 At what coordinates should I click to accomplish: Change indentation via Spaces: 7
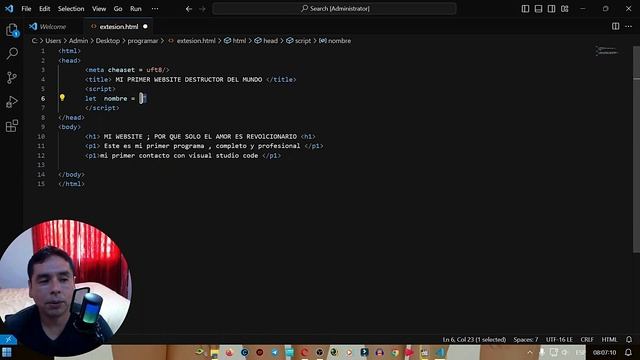(526, 340)
